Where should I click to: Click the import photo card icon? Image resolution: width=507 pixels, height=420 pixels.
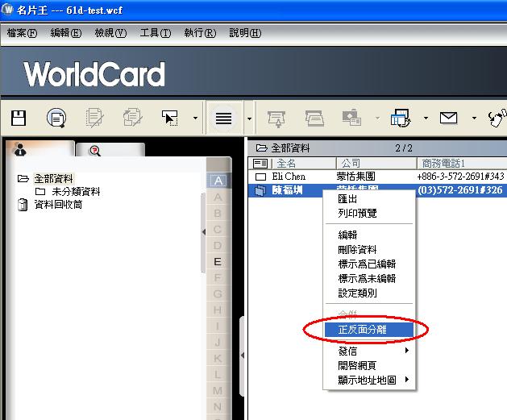pos(351,118)
